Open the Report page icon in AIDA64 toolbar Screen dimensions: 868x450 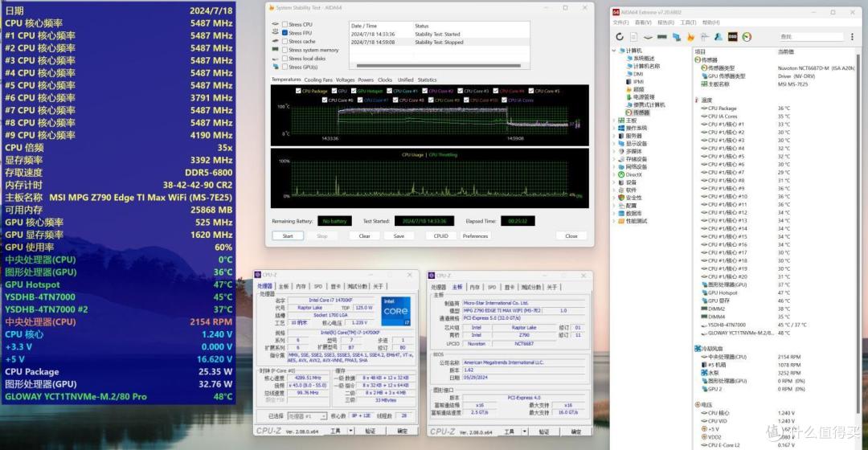(x=633, y=37)
